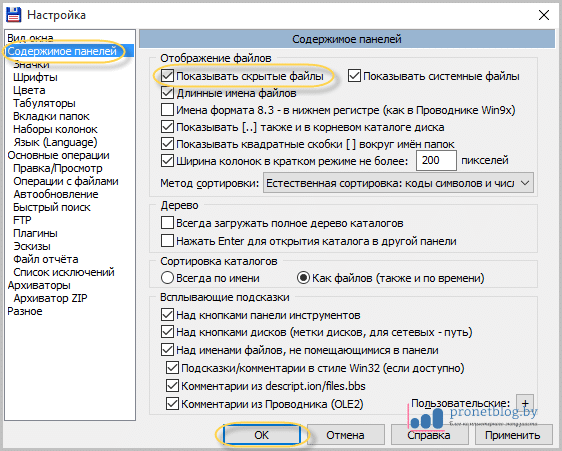Select 'Основные операции' category
Image resolution: width=562 pixels, height=451 pixels.
(x=58, y=155)
